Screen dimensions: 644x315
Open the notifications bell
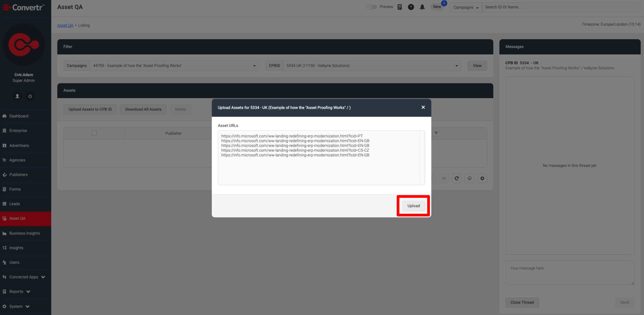point(422,7)
